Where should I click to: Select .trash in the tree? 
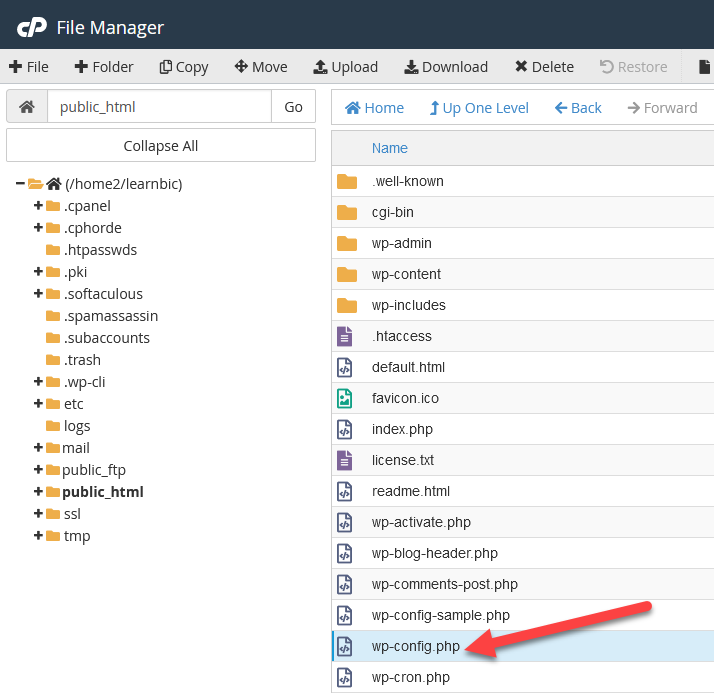[x=82, y=360]
